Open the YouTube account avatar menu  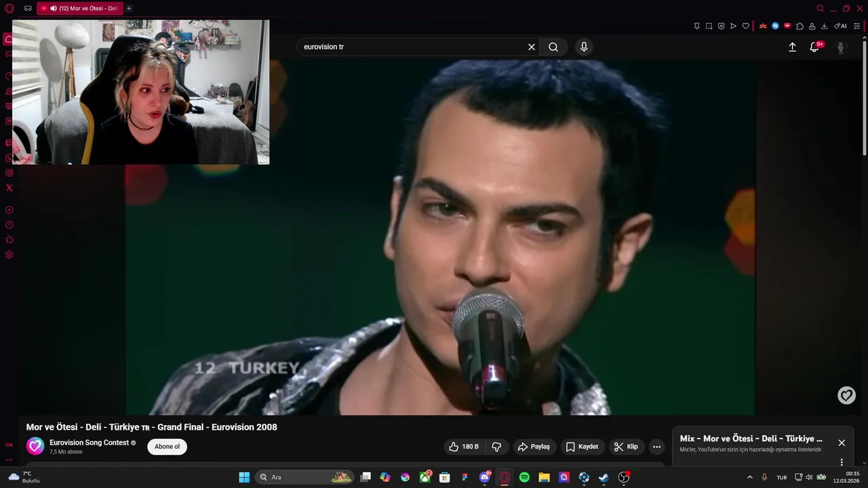click(842, 47)
